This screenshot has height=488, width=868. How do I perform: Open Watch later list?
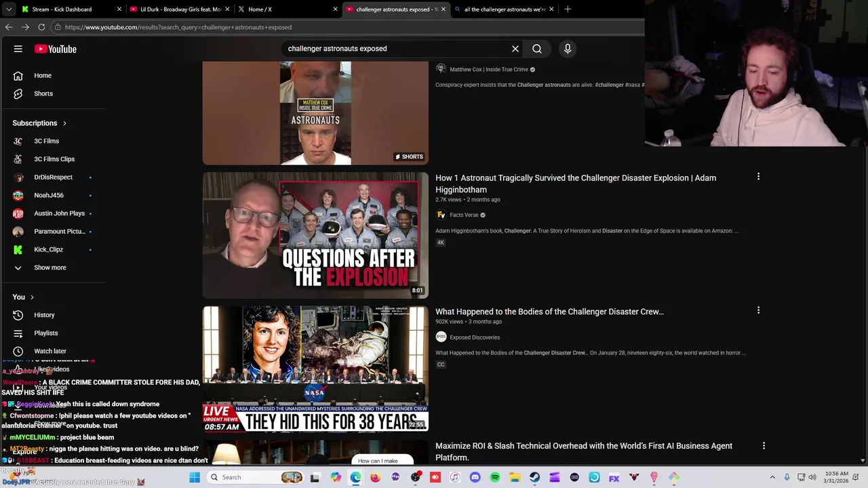(51, 351)
